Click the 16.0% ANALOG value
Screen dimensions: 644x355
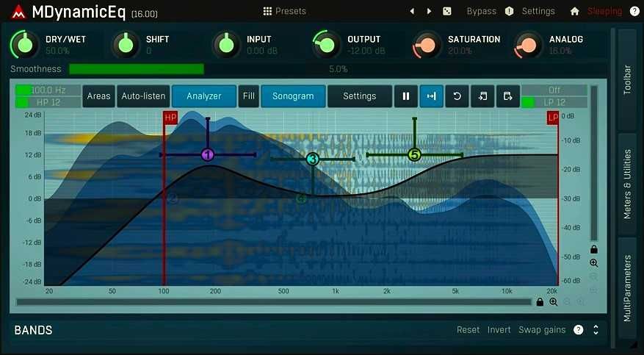tap(560, 51)
